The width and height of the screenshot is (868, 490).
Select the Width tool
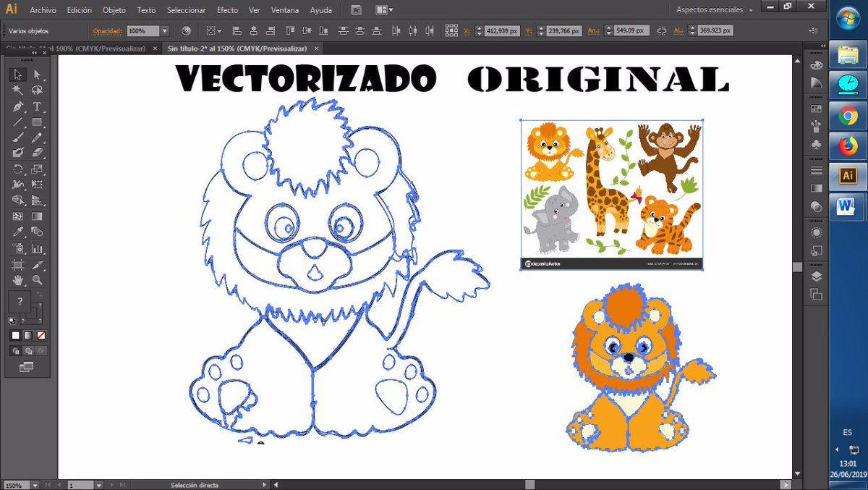click(18, 185)
